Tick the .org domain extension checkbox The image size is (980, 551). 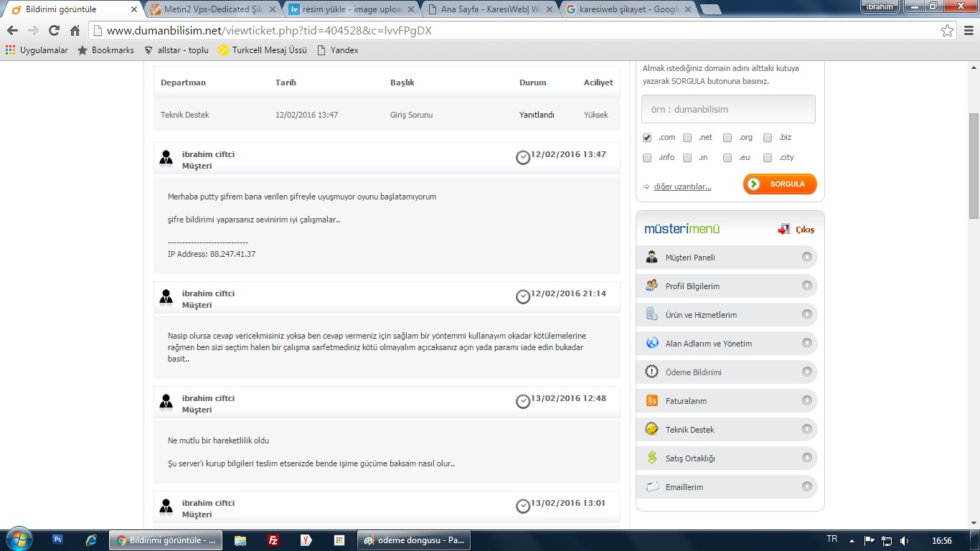[727, 138]
